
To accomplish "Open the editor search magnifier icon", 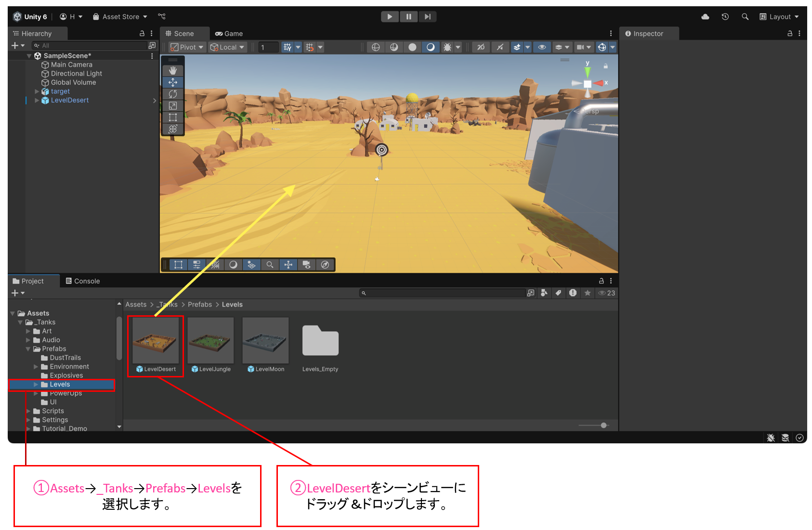I will pos(745,16).
